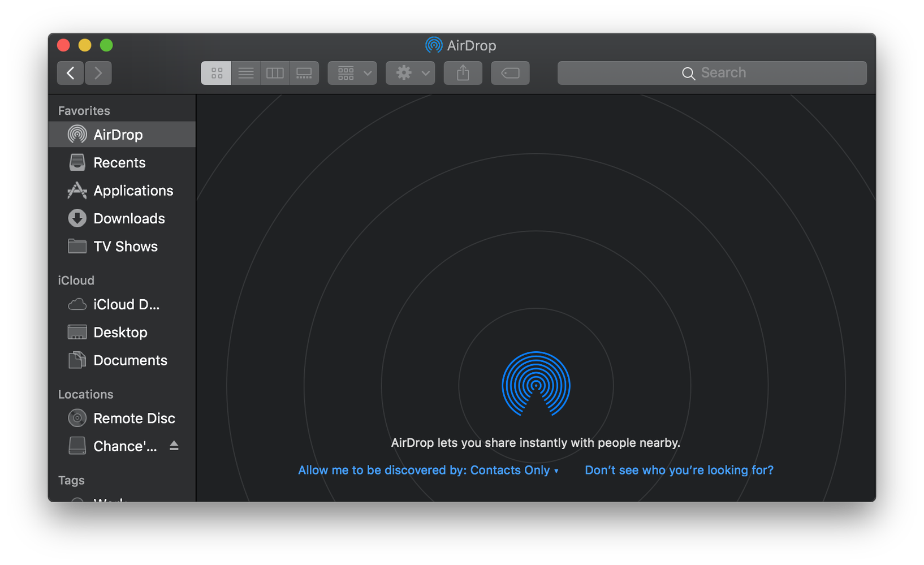Select Recents in the Favorites sidebar
Screen dimensions: 924x565
119,162
